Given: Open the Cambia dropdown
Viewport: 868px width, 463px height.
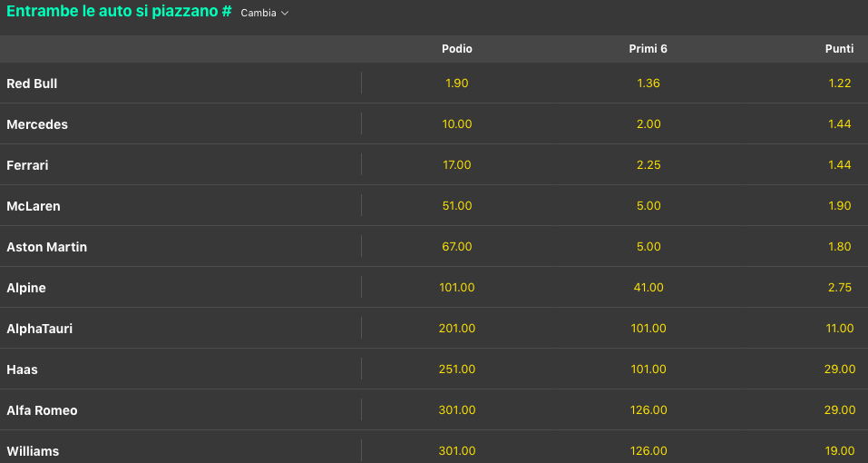Looking at the screenshot, I should pyautogui.click(x=265, y=14).
